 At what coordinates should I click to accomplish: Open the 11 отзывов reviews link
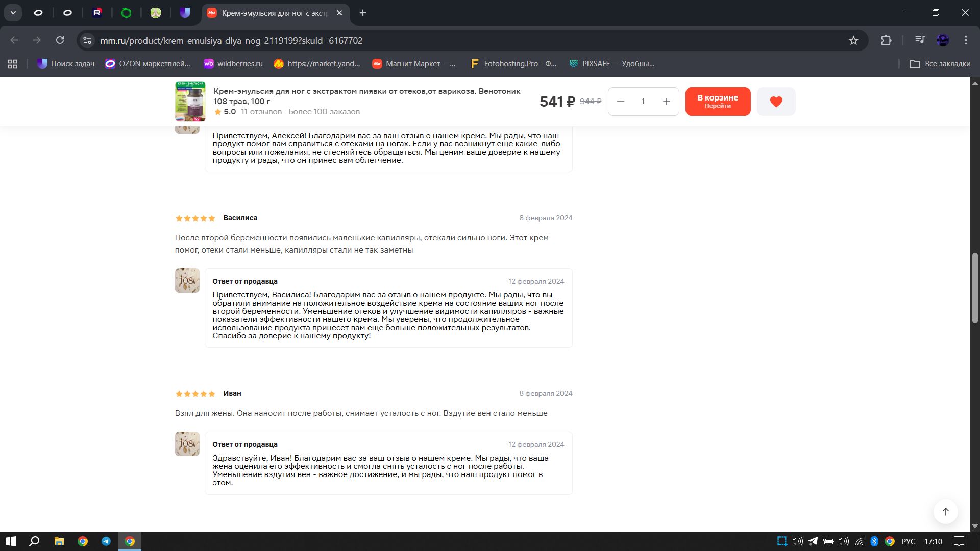click(x=261, y=112)
